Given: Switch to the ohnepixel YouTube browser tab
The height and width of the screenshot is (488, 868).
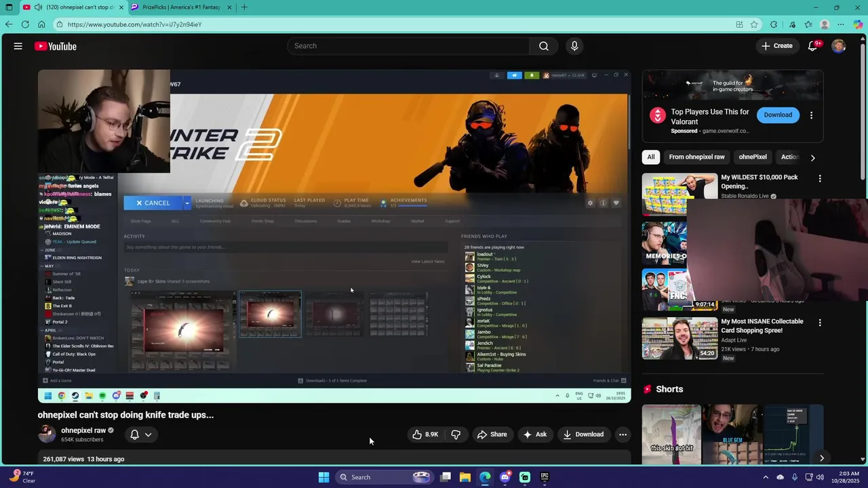Looking at the screenshot, I should 73,7.
